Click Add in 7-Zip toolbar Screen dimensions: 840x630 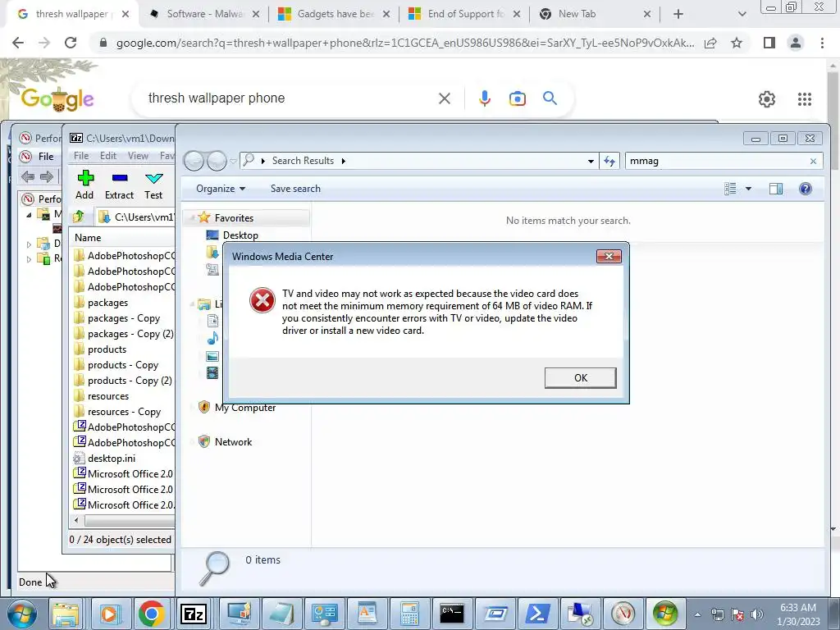pyautogui.click(x=84, y=185)
